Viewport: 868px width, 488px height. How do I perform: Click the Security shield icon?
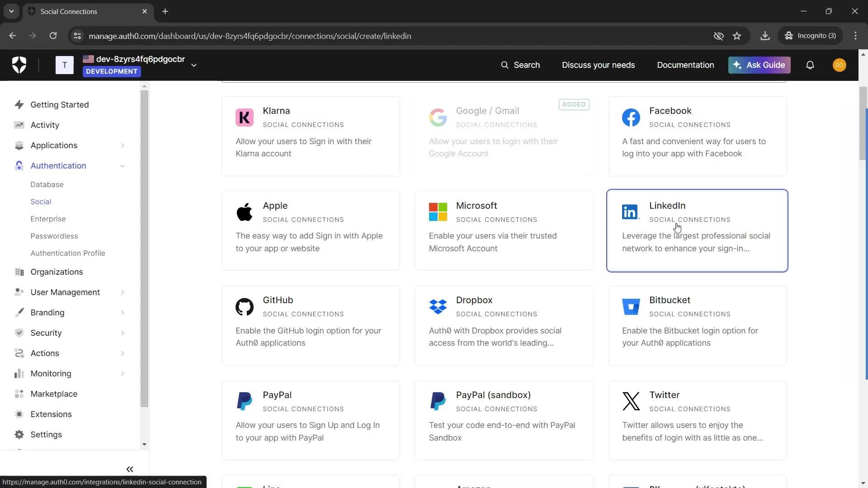19,333
